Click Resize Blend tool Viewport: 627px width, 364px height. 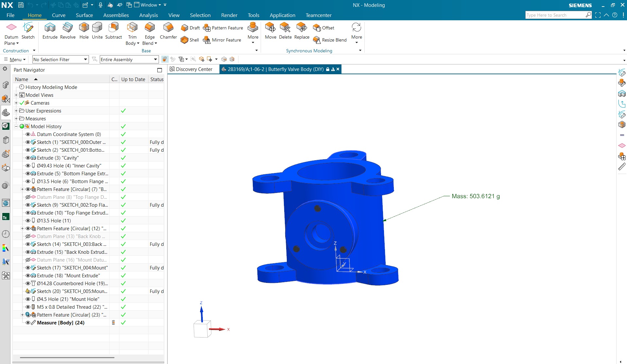pyautogui.click(x=330, y=40)
